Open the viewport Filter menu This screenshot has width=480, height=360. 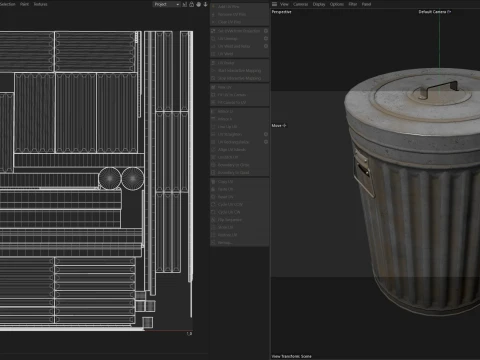coord(353,4)
